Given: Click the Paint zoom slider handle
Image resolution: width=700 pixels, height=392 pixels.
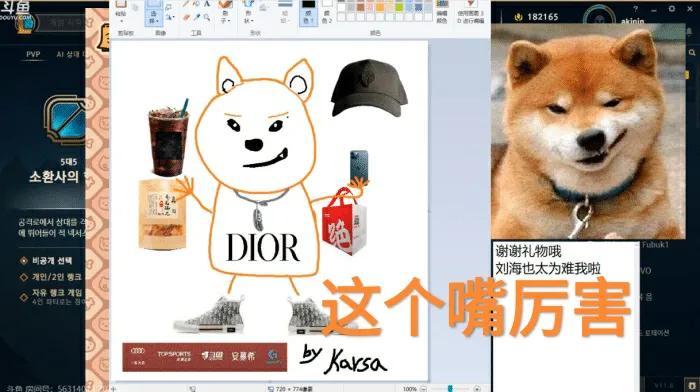Looking at the screenshot, I should [450, 388].
